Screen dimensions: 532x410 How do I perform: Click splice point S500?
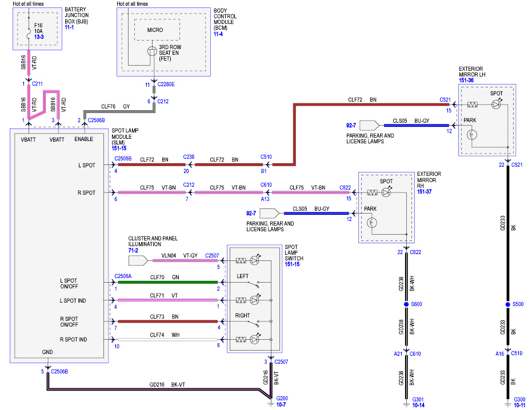[x=508, y=304]
